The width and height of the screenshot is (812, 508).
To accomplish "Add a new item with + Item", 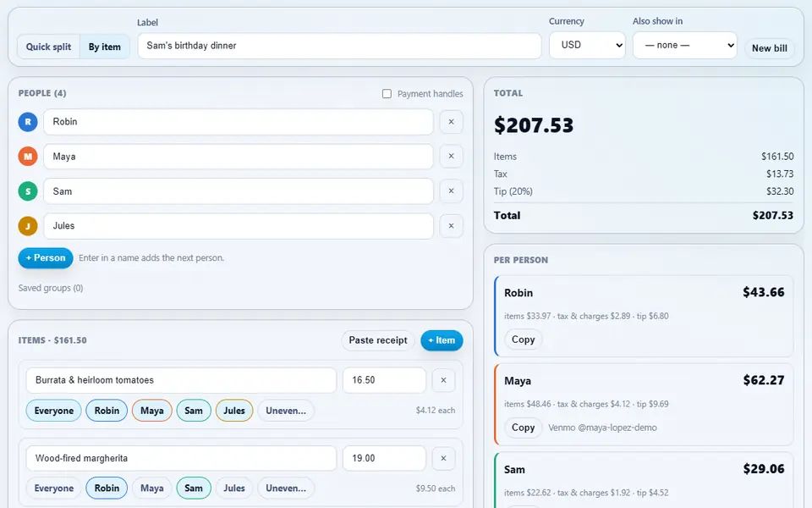I will 442,340.
